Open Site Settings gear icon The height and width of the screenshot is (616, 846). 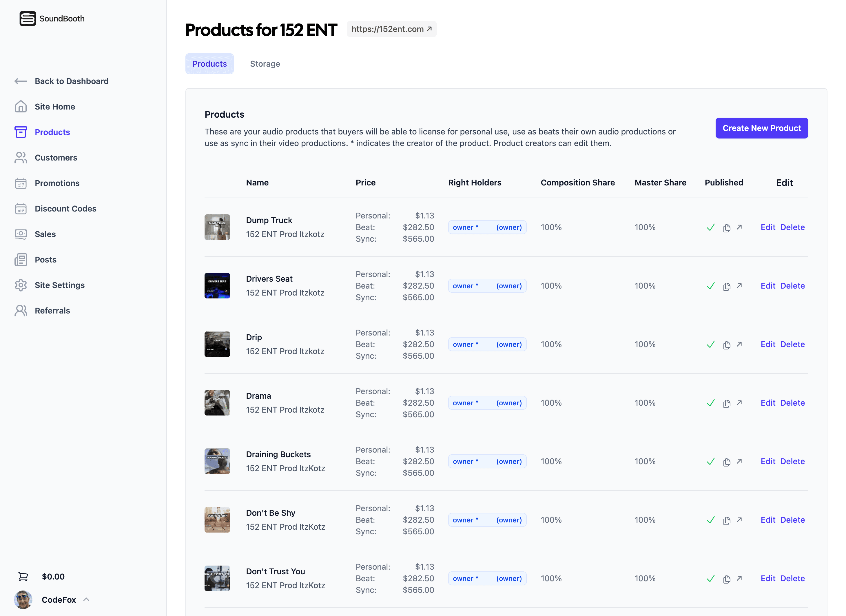[x=21, y=285]
